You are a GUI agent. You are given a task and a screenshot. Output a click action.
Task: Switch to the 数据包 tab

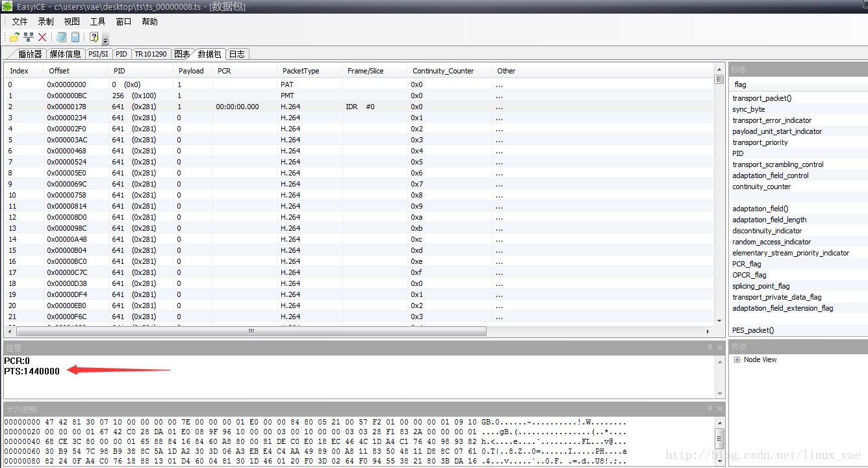point(209,54)
